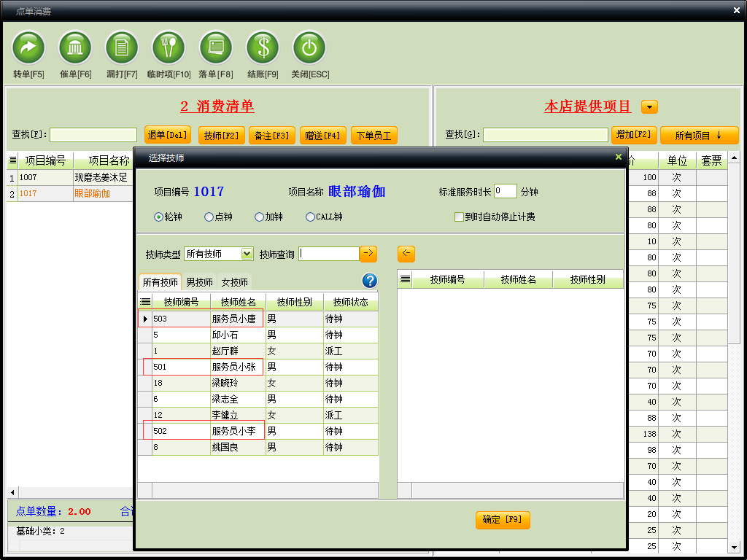Open 结账[F9] checkout dollar icon
This screenshot has height=560, width=747.
tap(263, 47)
